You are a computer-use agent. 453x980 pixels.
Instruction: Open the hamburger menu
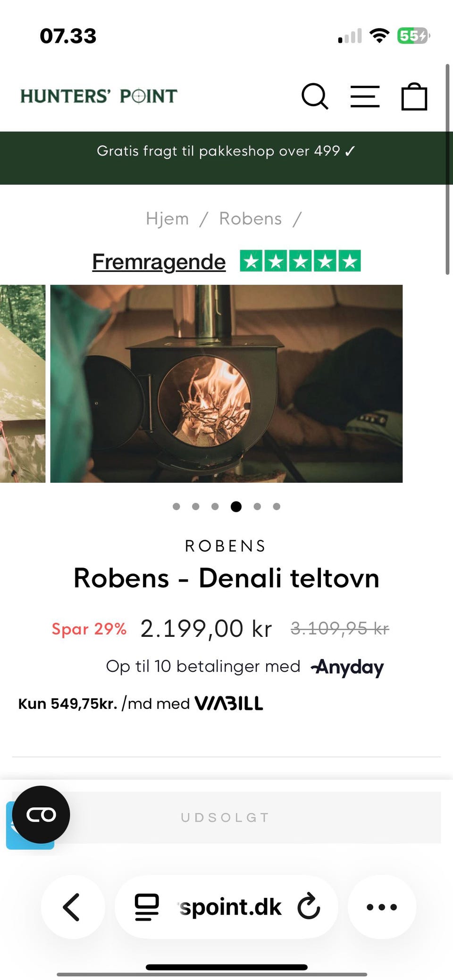(x=365, y=97)
